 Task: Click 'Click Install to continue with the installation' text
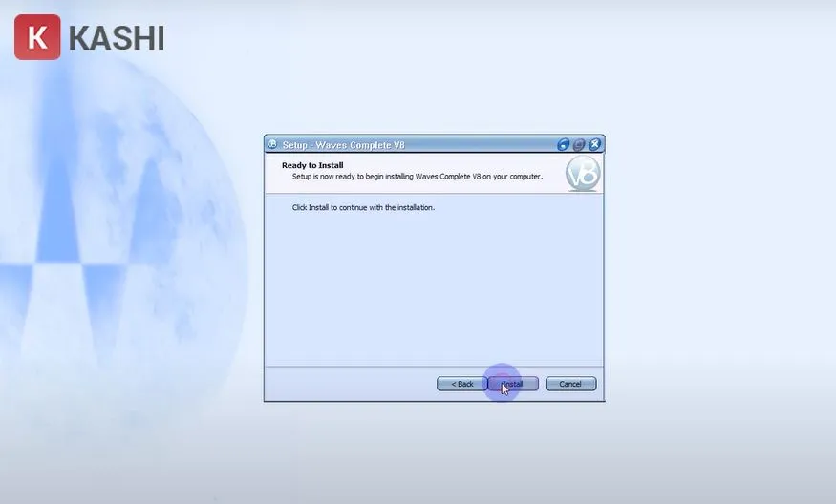[x=363, y=207]
